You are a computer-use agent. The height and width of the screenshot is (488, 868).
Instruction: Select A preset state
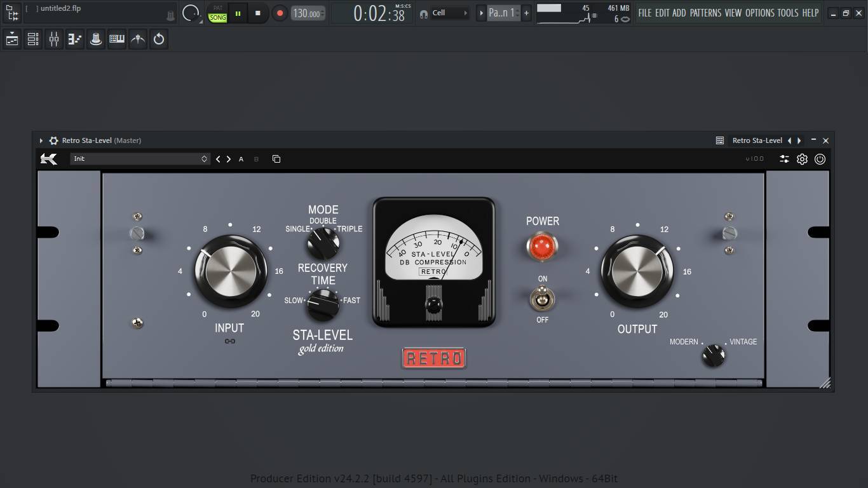click(x=241, y=159)
